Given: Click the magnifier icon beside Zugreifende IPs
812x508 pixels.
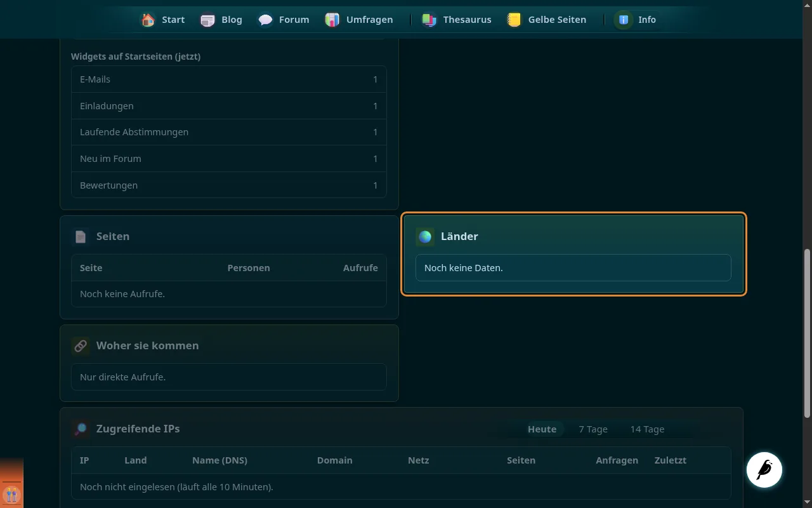Looking at the screenshot, I should [81, 429].
